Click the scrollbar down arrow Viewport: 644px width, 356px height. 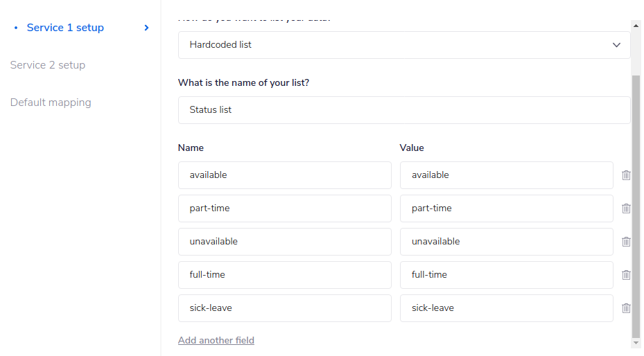(636, 342)
